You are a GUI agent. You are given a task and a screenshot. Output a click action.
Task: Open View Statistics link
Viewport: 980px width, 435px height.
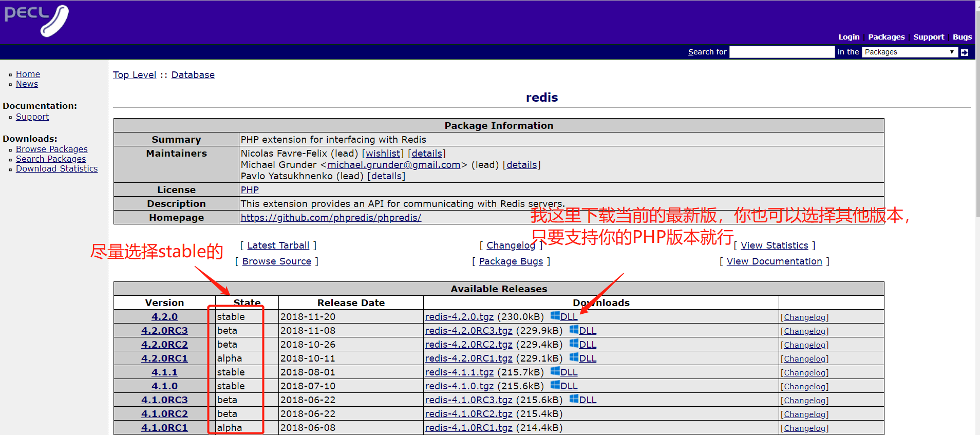[775, 245]
